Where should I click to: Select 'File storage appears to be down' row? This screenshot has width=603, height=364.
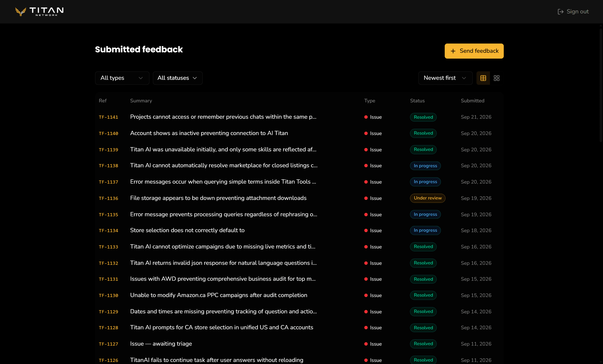(x=299, y=198)
